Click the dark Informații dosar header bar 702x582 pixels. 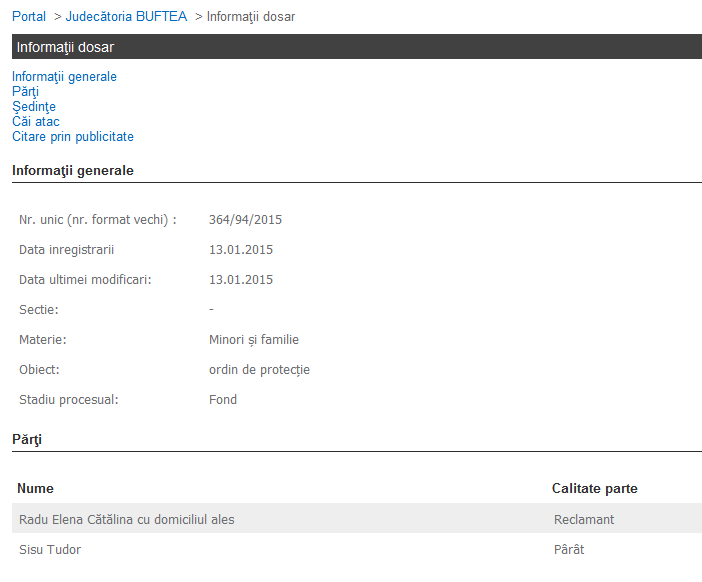(357, 47)
